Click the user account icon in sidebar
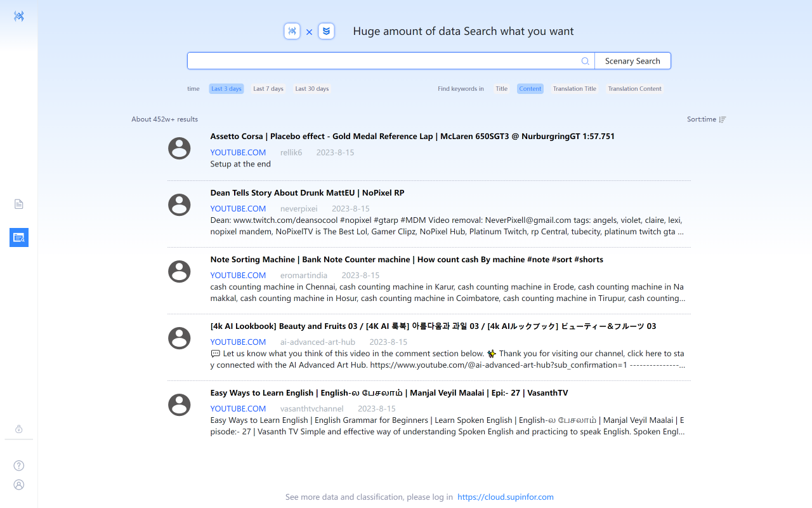 (18, 485)
